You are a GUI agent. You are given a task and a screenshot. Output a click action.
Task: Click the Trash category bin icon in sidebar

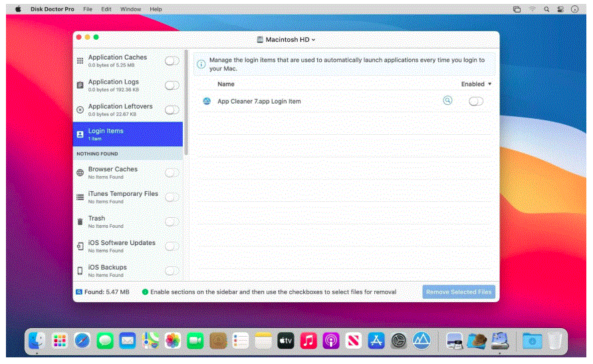coord(80,222)
